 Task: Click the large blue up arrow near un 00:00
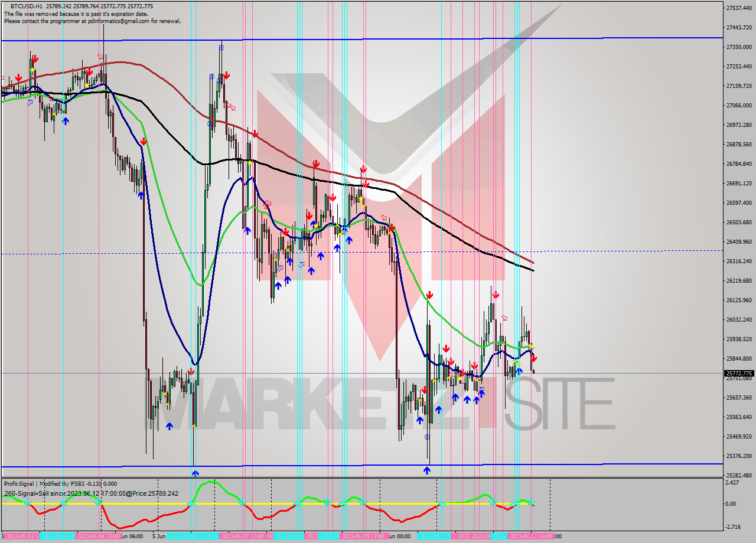point(427,469)
